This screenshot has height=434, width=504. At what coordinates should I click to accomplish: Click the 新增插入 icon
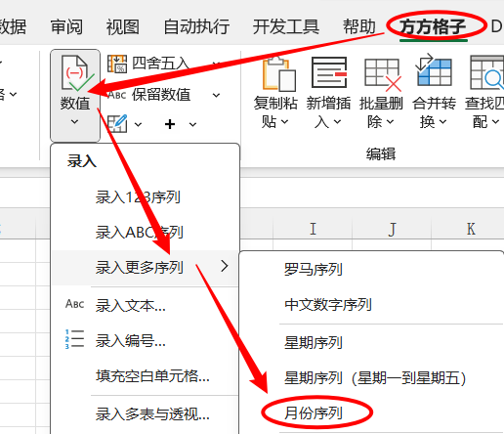tap(329, 72)
